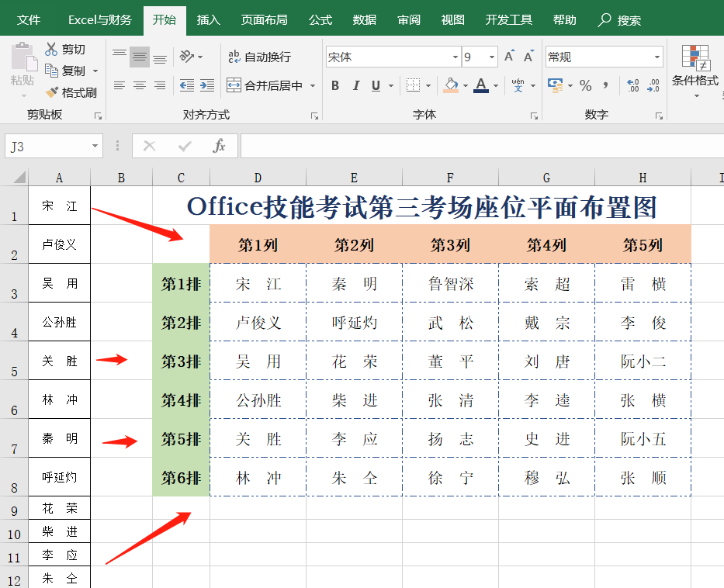
Task: Align text to the left
Action: pyautogui.click(x=120, y=85)
